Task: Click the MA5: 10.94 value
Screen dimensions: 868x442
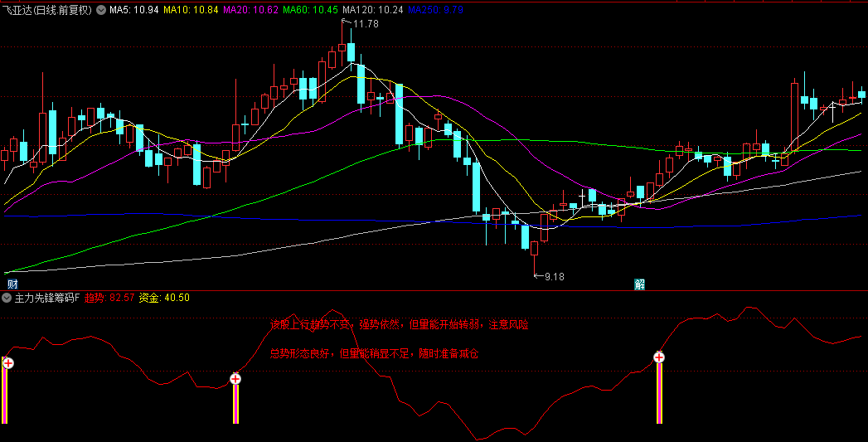Action: click(133, 10)
